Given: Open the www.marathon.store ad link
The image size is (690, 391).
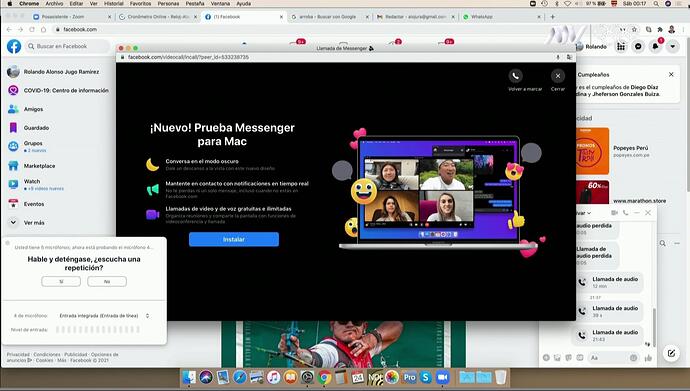Looking at the screenshot, I should 639,201.
